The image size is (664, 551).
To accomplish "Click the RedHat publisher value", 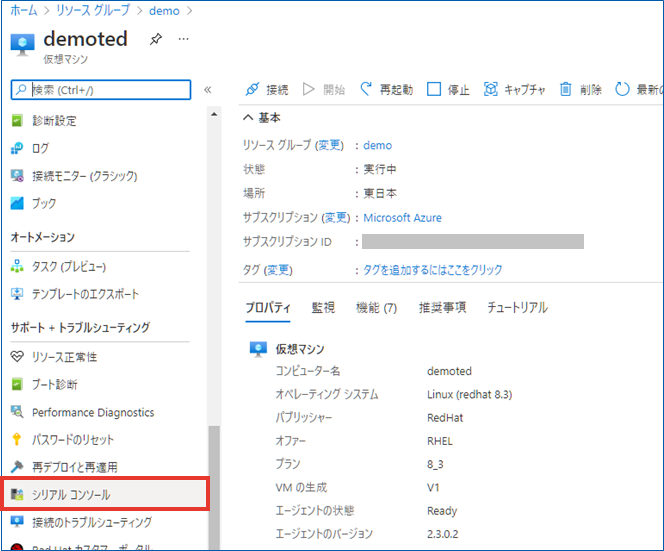I will click(445, 418).
